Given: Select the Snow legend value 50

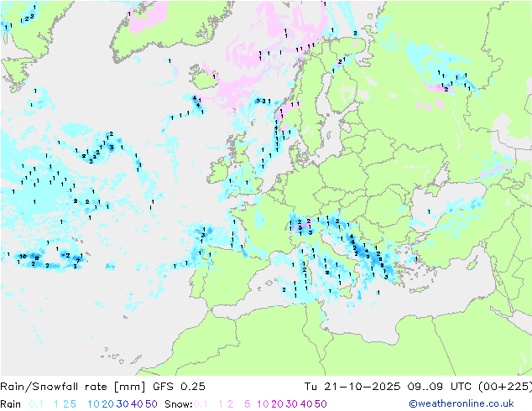Looking at the screenshot, I should [321, 404].
